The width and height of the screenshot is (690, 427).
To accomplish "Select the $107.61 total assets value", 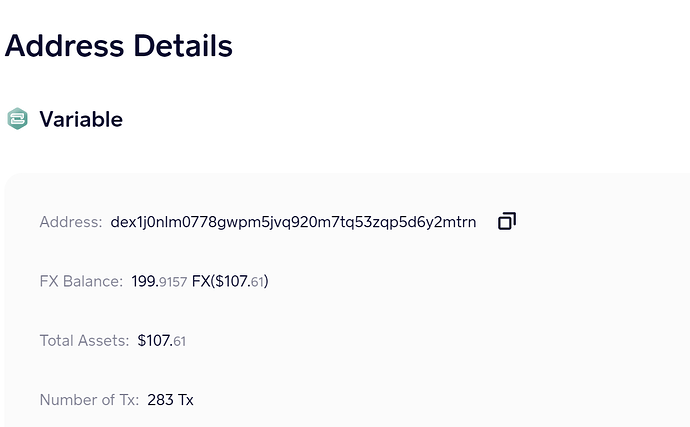I will point(161,341).
